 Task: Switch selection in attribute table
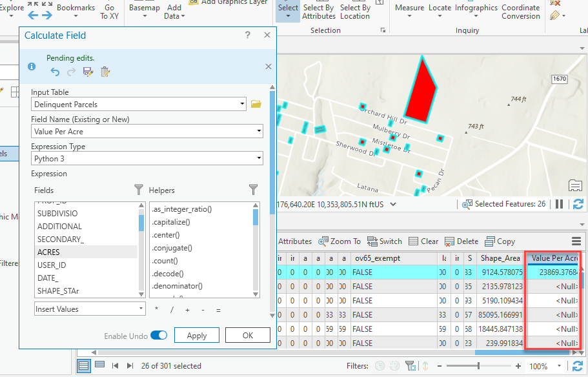(x=385, y=241)
